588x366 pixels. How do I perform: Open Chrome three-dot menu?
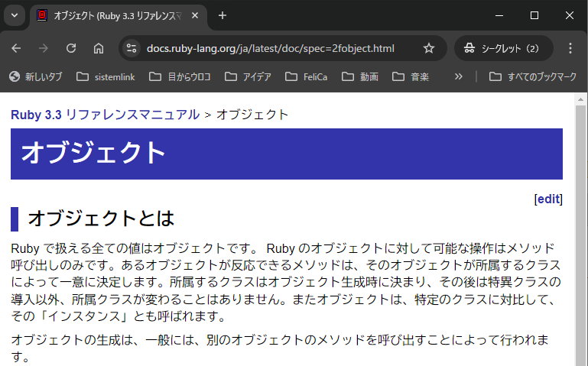coord(570,48)
